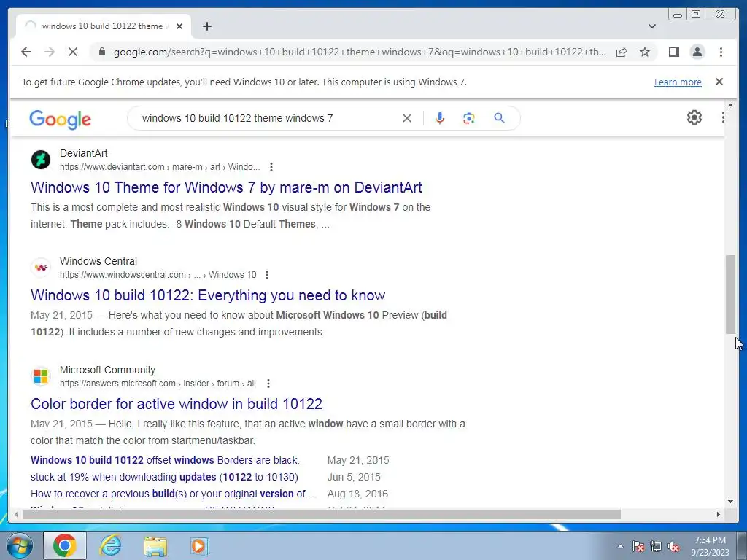The height and width of the screenshot is (560, 747).
Task: Open 'offset windows Borders are black' sublink
Action: pos(165,461)
